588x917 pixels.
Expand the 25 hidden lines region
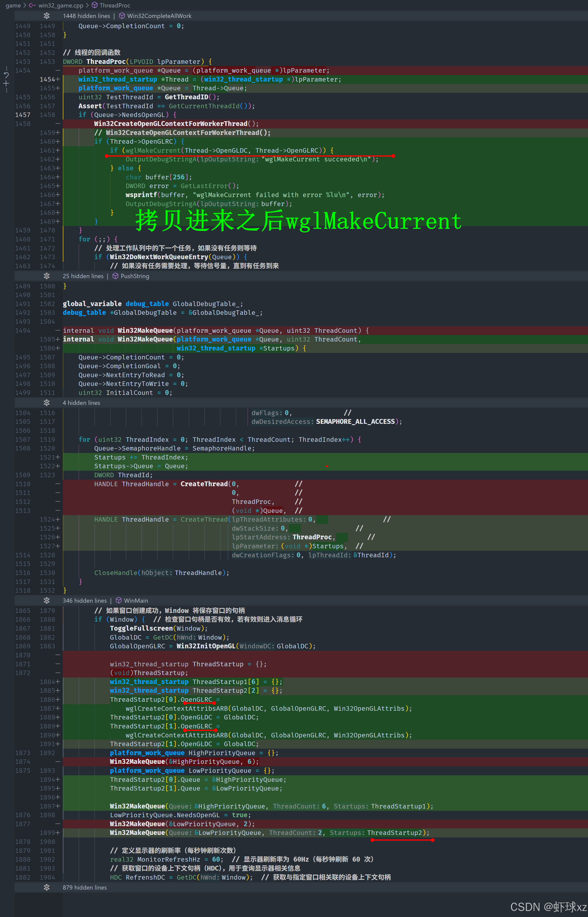click(47, 276)
